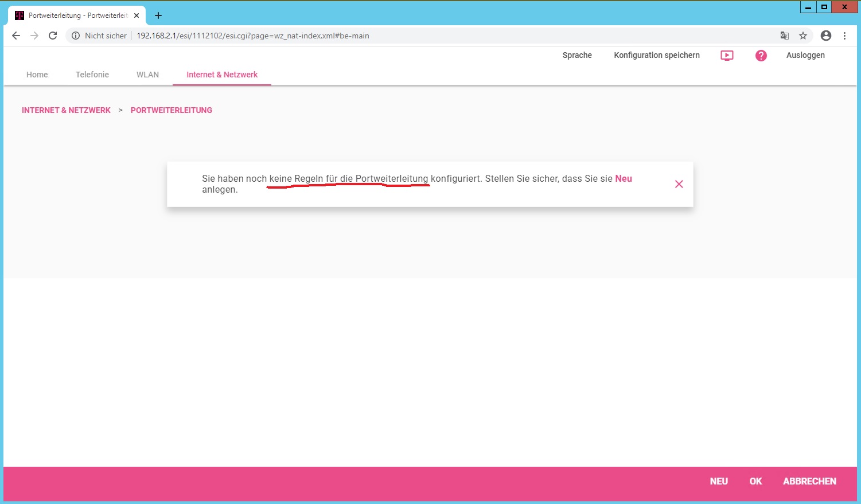
Task: Select the Internet & Netzwerk tab
Action: point(222,75)
